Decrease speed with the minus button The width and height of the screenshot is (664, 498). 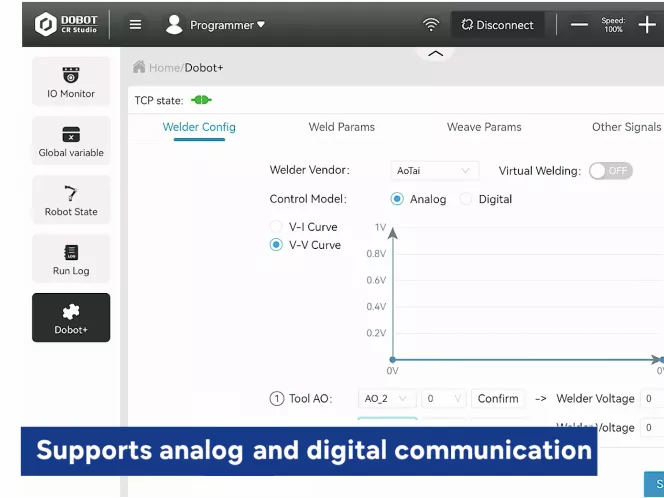coord(579,25)
